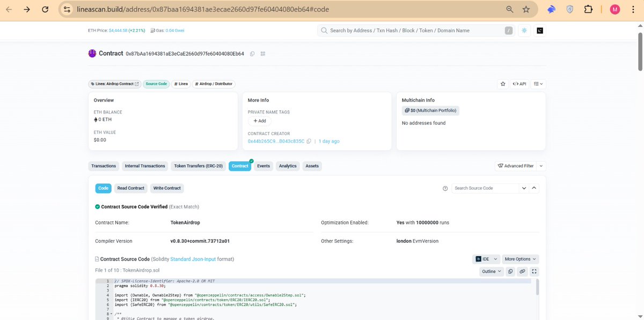Open the list view options dropdown
The width and height of the screenshot is (644, 320).
[x=539, y=84]
